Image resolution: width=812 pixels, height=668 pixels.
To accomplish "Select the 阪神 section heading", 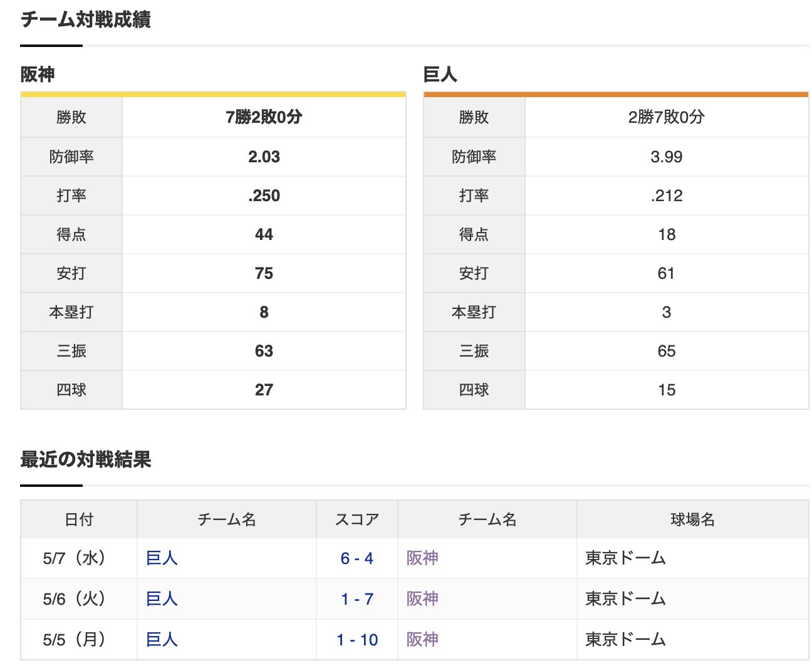I will [x=35, y=74].
